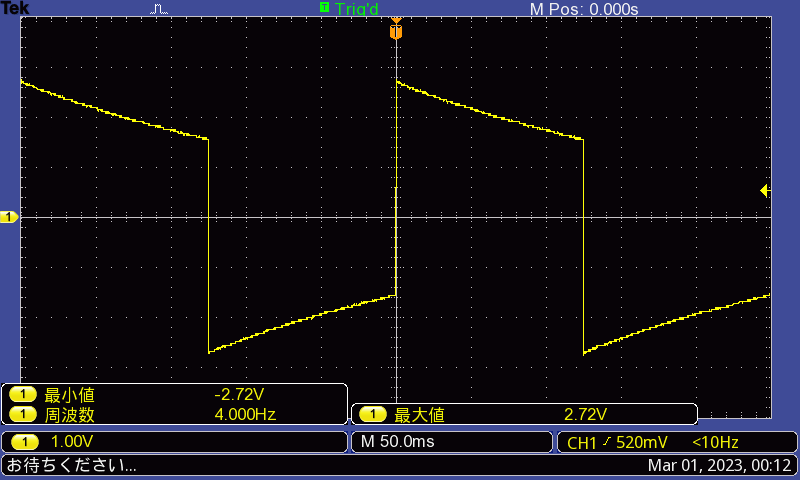Click the 520mV trigger level readout
The image size is (800, 480).
tap(642, 442)
